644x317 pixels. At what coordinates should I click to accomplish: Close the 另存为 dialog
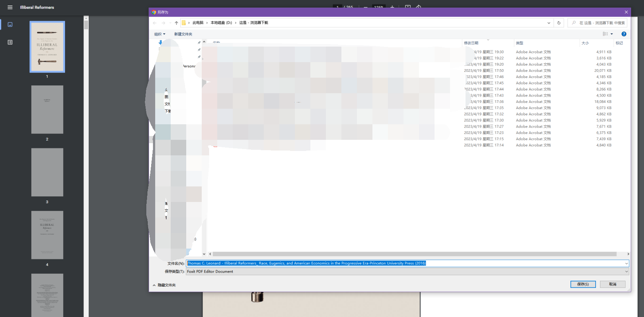pyautogui.click(x=626, y=12)
